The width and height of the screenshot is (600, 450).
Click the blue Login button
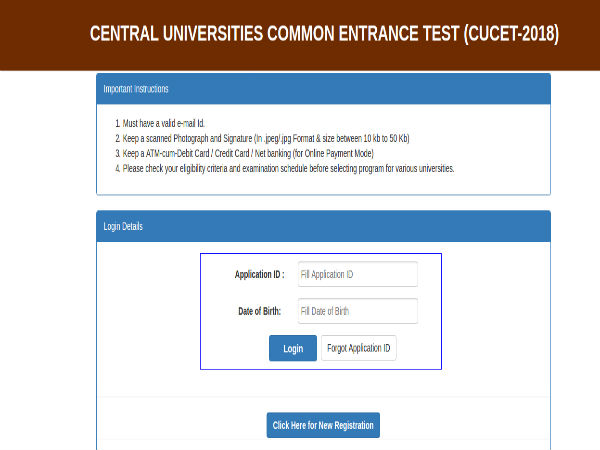point(293,348)
